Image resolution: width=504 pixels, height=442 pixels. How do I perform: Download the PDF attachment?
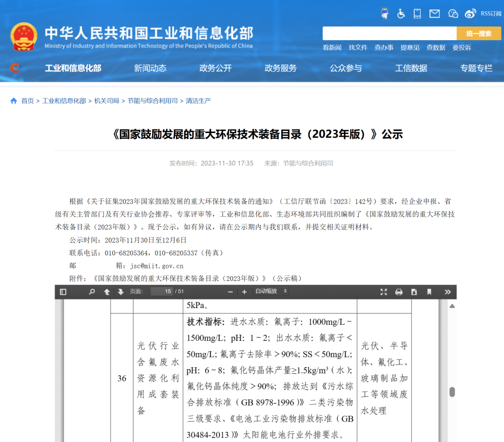click(414, 292)
